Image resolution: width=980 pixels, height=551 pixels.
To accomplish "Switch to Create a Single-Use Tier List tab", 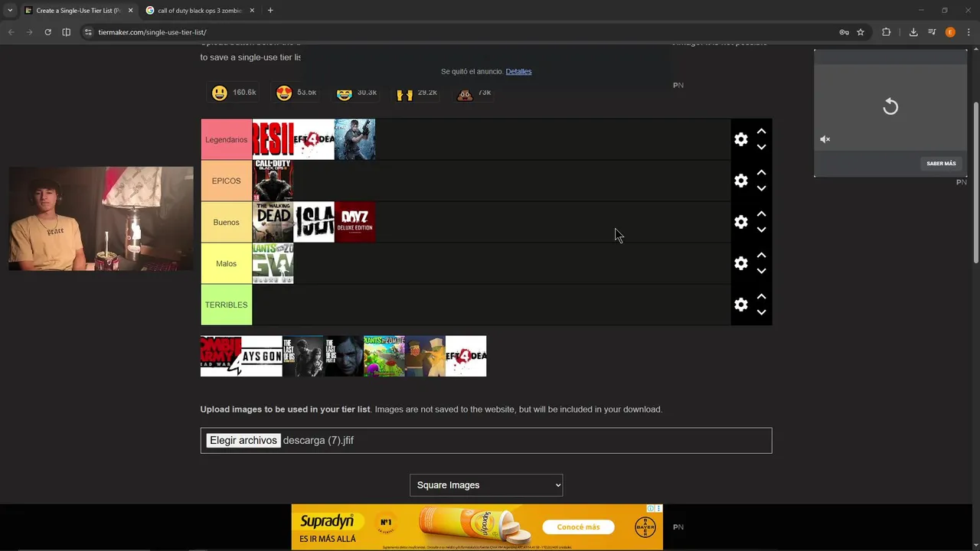I will (79, 11).
